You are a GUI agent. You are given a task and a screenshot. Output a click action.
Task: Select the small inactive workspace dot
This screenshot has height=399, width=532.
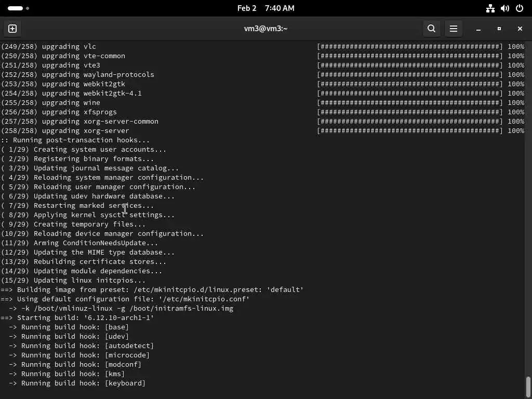(x=28, y=8)
